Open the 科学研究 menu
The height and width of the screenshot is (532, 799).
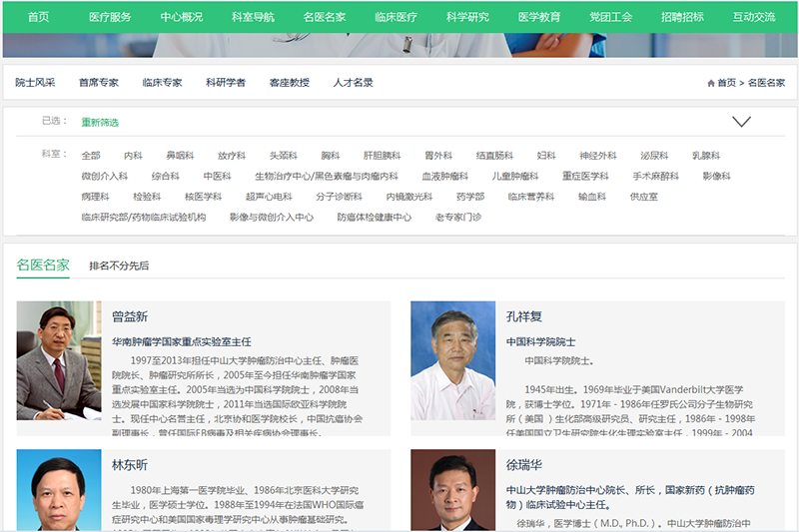pos(467,17)
